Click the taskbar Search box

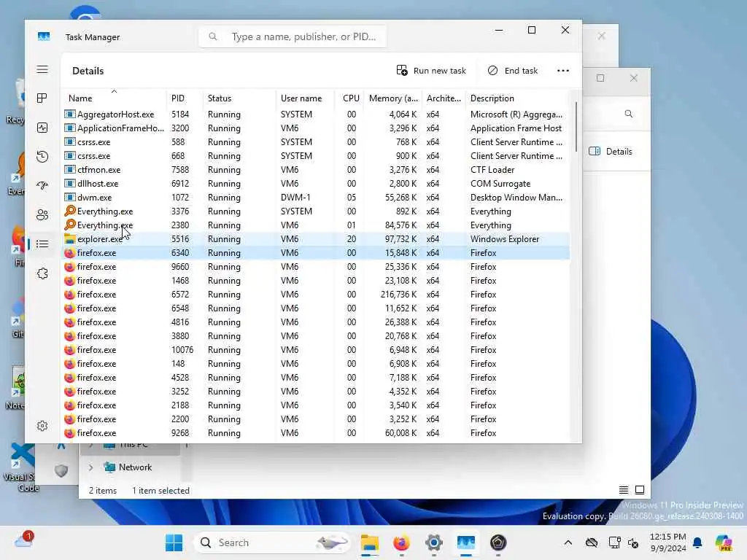271,542
